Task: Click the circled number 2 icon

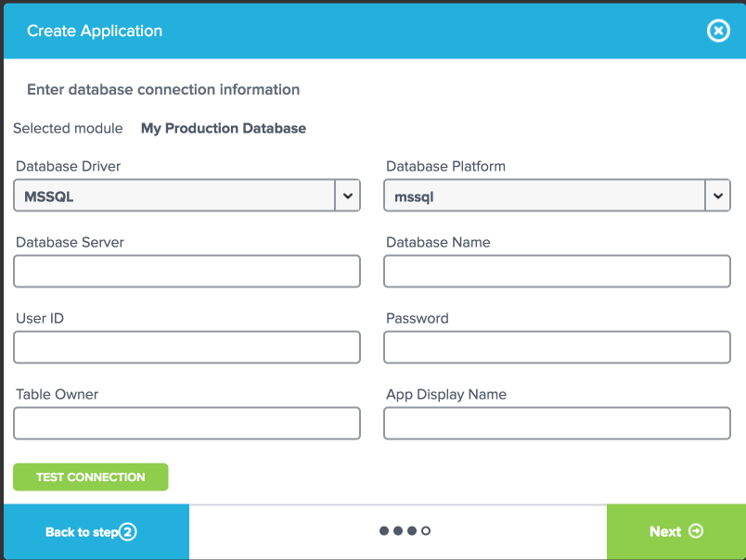Action: (x=128, y=532)
